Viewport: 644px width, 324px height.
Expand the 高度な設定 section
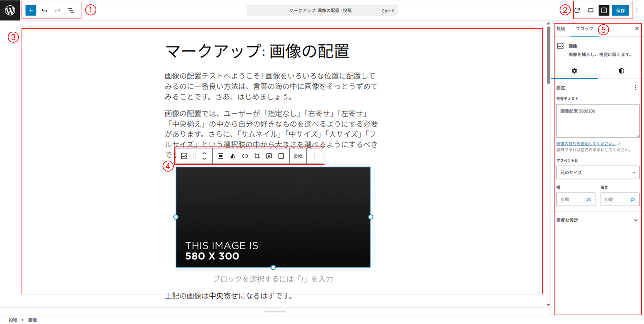point(598,220)
